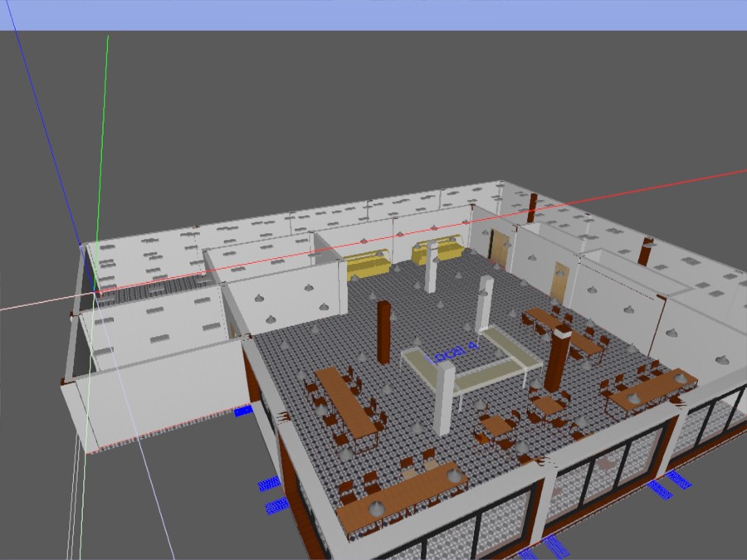The image size is (747, 560).
Task: Pick the white column in front of the U-shaped counter
Action: (444, 398)
